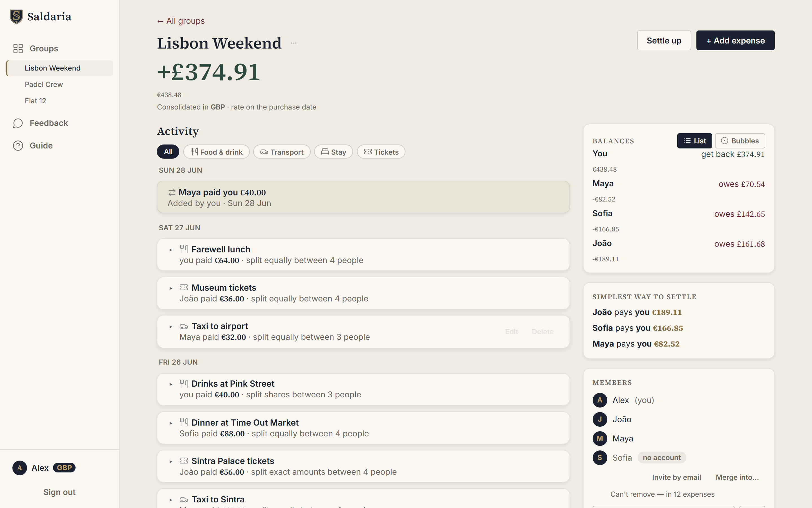The width and height of the screenshot is (812, 508).
Task: Click the Settle up button
Action: pyautogui.click(x=664, y=40)
